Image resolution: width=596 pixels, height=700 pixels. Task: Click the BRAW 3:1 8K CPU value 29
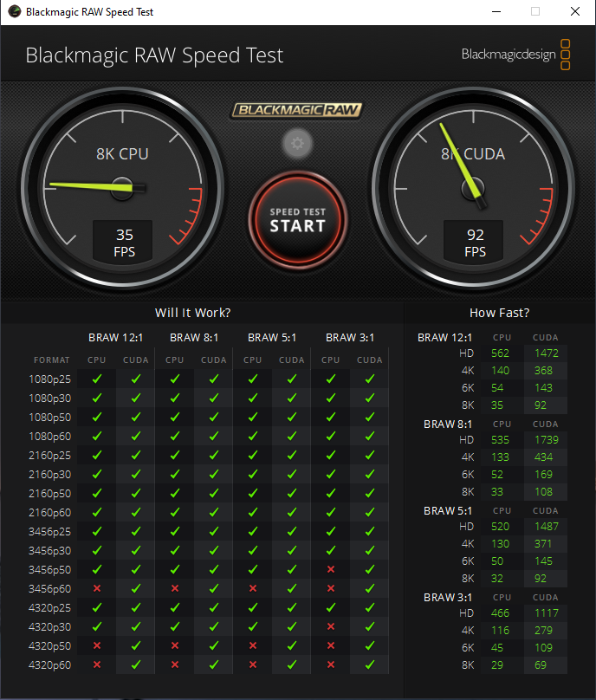497,665
